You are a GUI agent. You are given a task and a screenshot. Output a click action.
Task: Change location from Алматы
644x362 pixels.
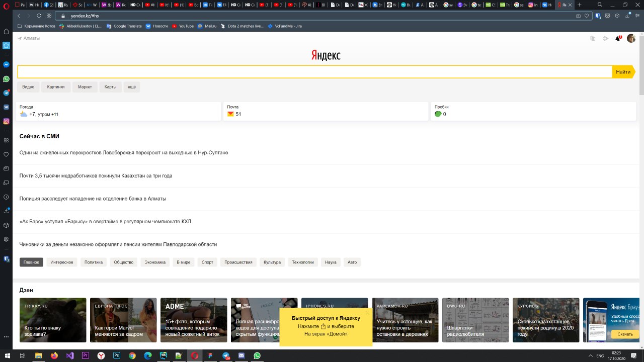[29, 38]
